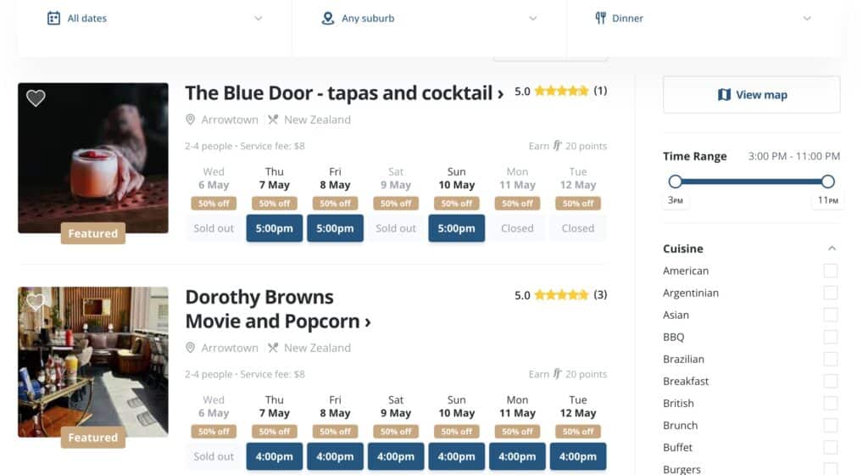Click the Blue Door points logo icon
The height and width of the screenshot is (475, 868).
tap(558, 146)
